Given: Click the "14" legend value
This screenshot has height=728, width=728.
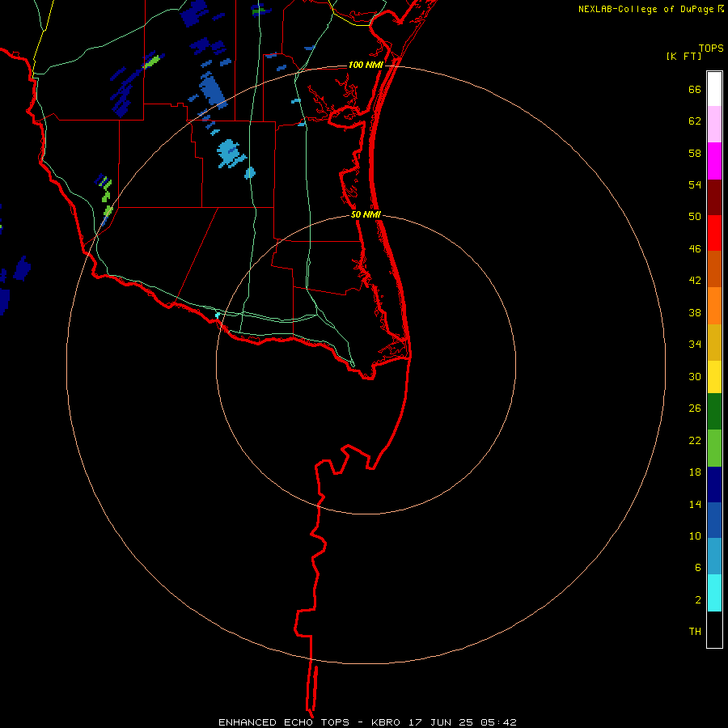Looking at the screenshot, I should click(695, 504).
